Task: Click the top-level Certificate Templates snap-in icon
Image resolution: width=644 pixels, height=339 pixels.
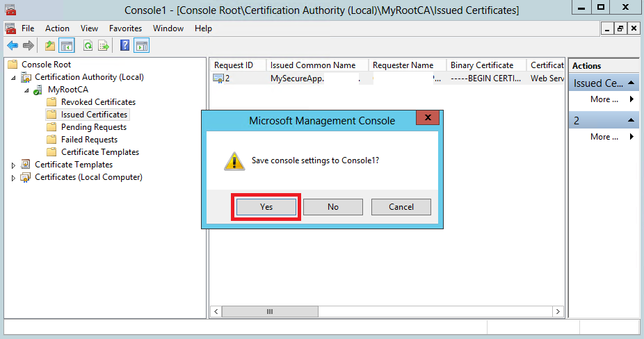Action: tap(26, 165)
